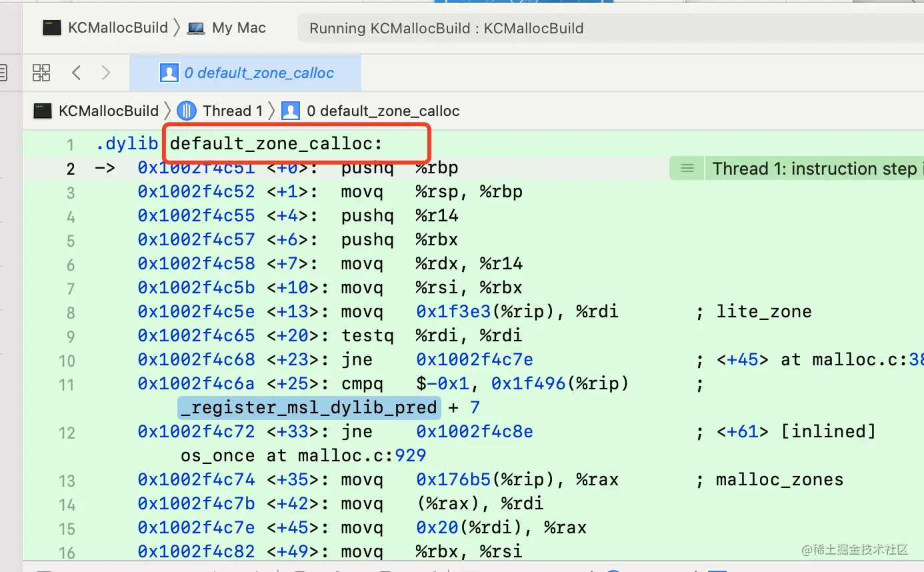Click the %rdx, %r14 operands
Screen dimensions: 924x572
click(x=469, y=264)
